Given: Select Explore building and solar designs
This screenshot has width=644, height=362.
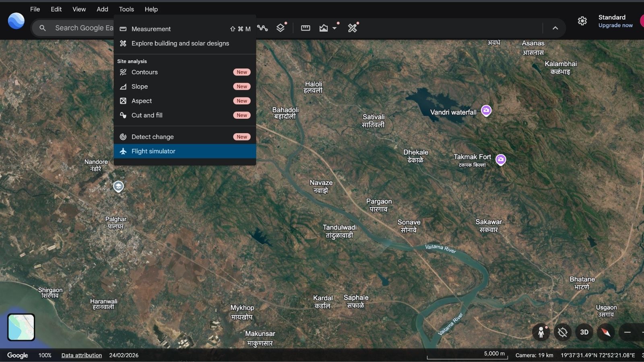Looking at the screenshot, I should click(185, 43).
